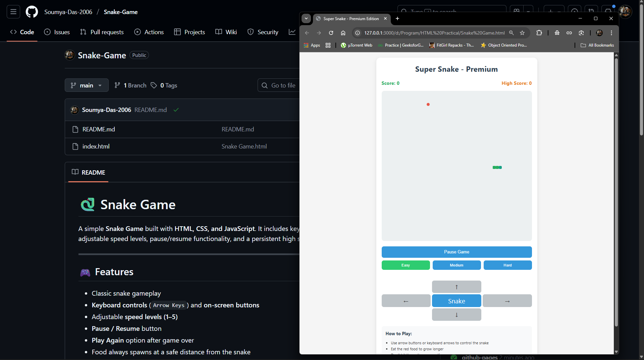Click the GitHub page vertical scrollbar

[x=641, y=70]
